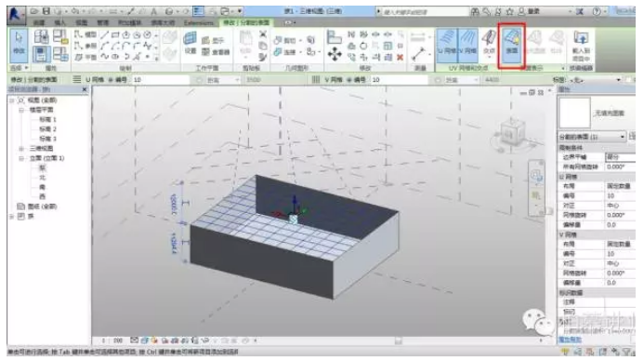Open the 管理 (Manage) ribbon tab
The image size is (644, 361).
102,22
